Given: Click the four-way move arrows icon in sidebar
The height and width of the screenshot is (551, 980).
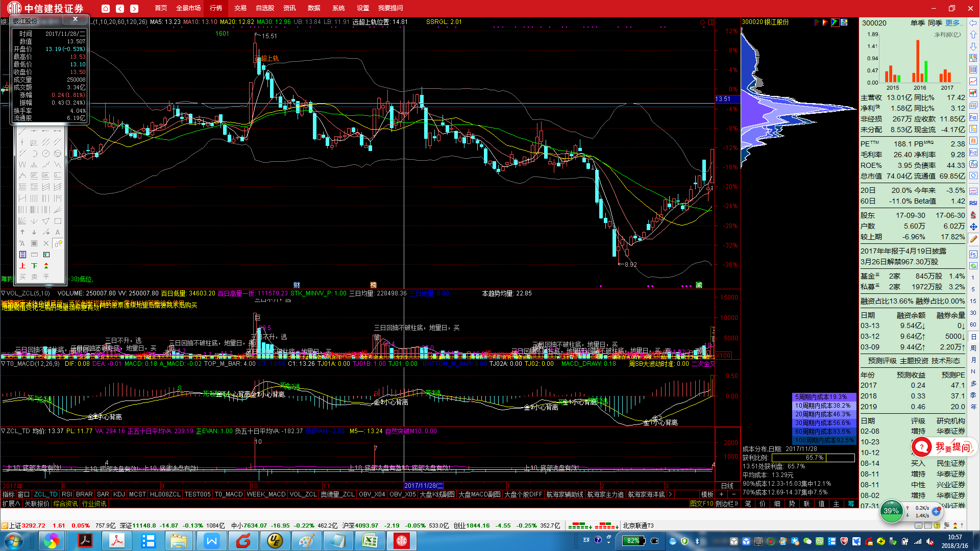Looking at the screenshot, I should pos(973,227).
